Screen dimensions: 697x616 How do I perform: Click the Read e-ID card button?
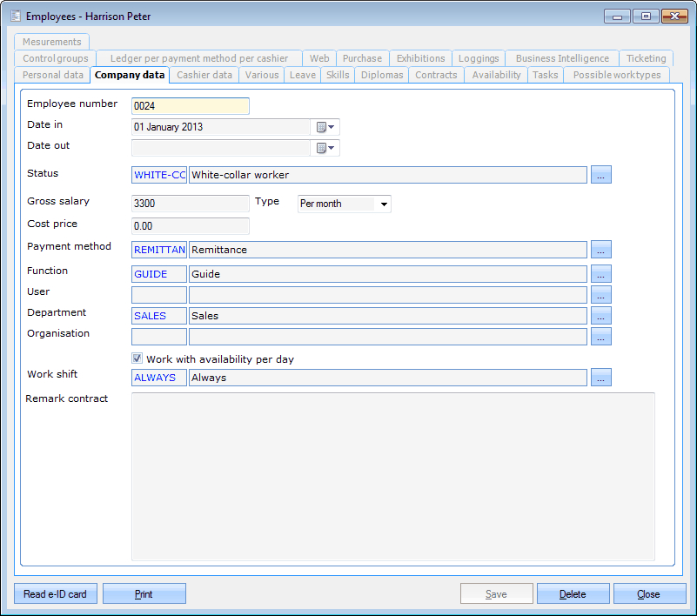[56, 594]
